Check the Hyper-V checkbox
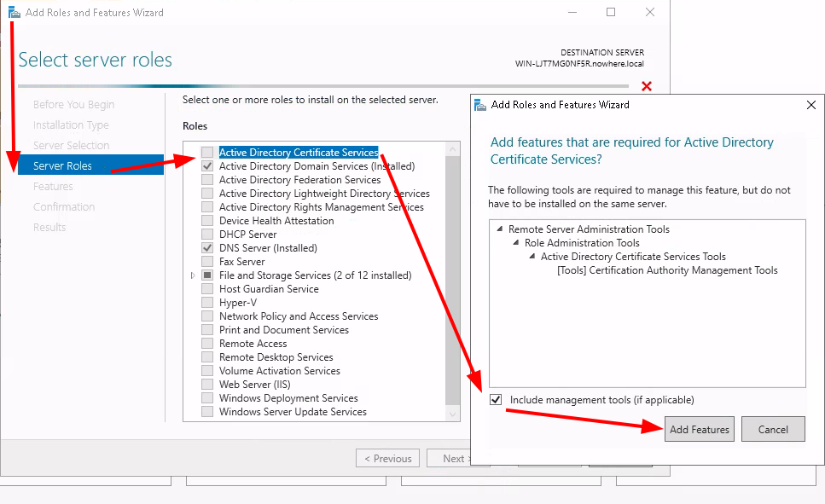Screen dimensions: 825x504 [207, 303]
